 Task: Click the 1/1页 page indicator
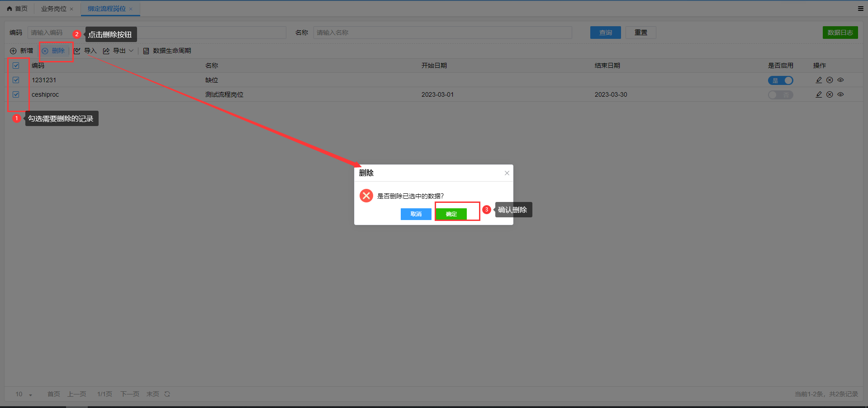104,394
